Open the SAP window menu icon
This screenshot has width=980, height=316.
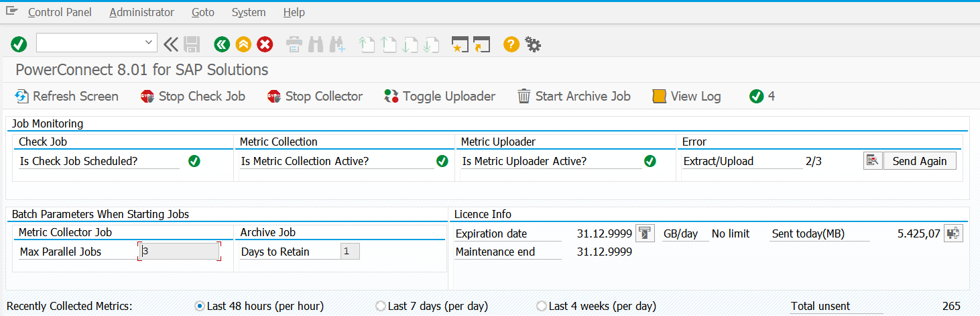[11, 11]
